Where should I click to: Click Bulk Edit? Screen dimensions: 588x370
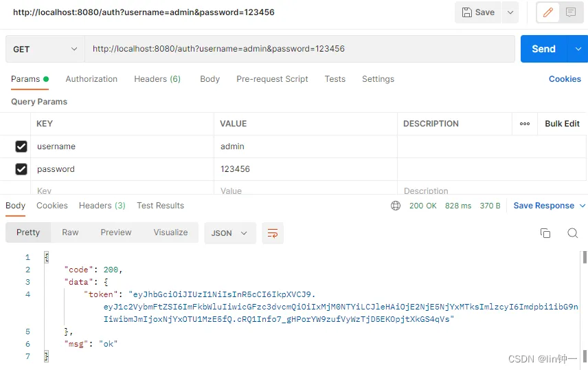[562, 124]
